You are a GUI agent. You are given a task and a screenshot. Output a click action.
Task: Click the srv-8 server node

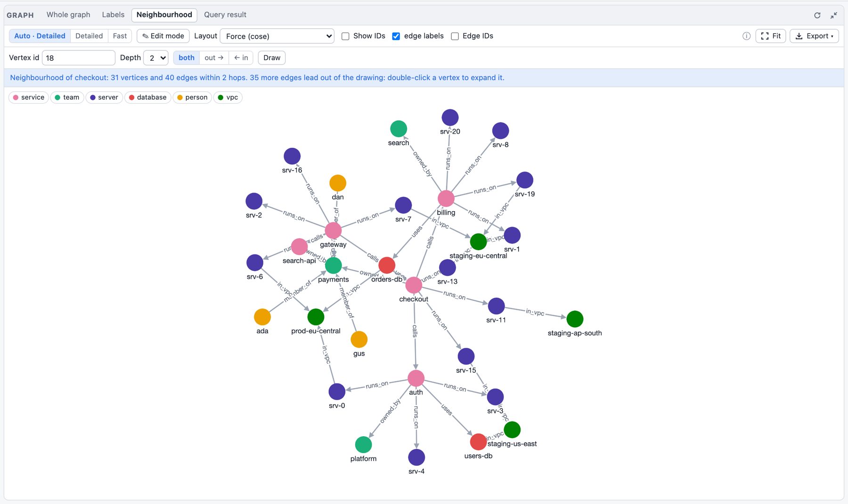point(500,130)
